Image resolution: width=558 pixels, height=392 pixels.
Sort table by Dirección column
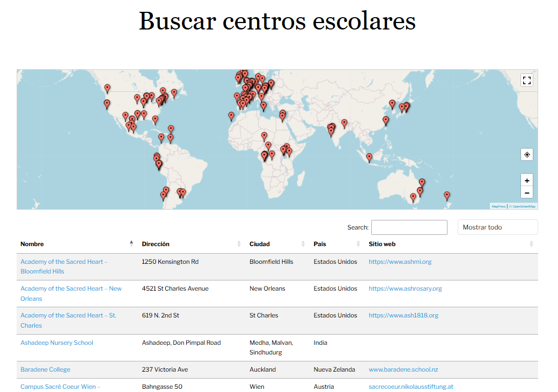click(156, 244)
